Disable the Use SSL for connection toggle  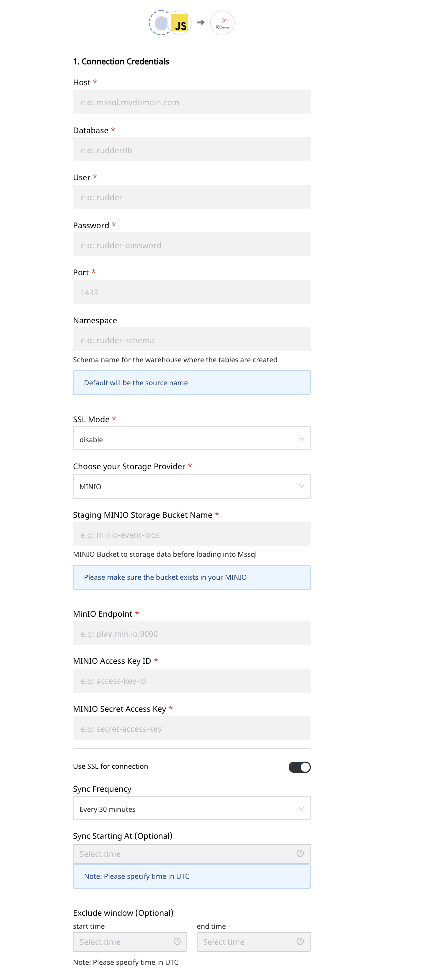[x=299, y=767]
